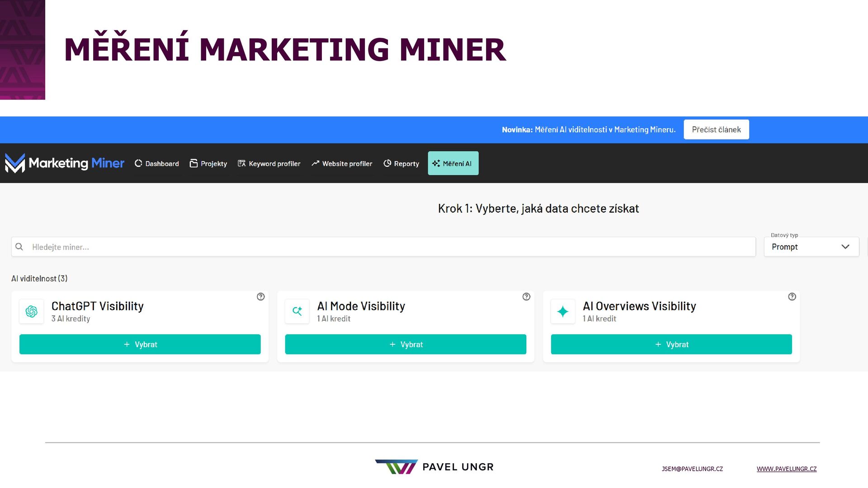
Task: Click the AI Mode Visibility search icon
Action: 297,311
